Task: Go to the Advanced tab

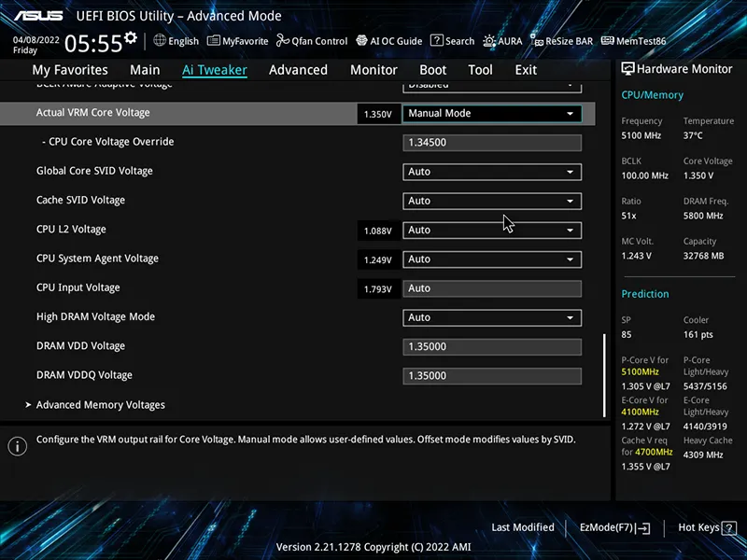Action: click(298, 70)
